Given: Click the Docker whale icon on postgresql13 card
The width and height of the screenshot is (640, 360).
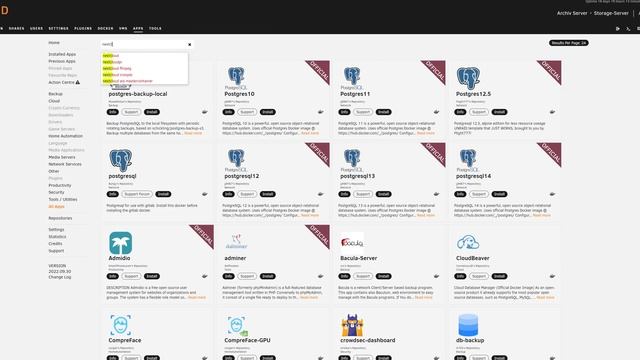Looking at the screenshot, I should tap(436, 194).
